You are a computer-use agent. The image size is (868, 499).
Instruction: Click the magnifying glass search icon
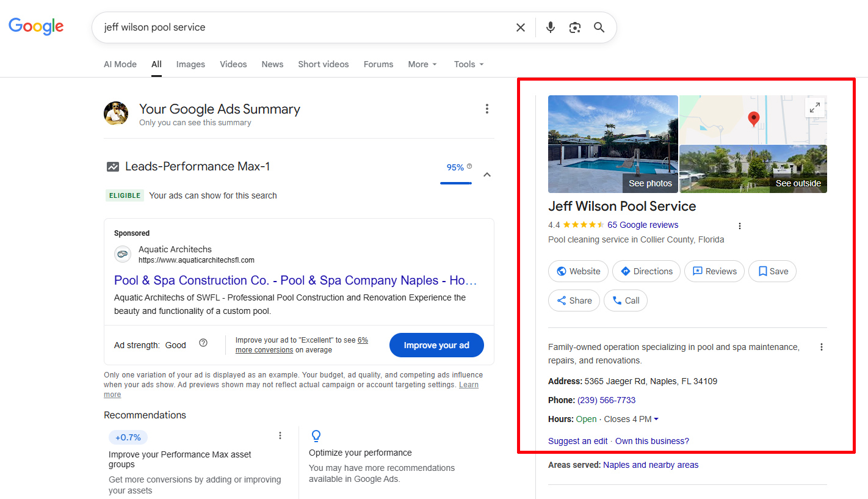coord(599,27)
